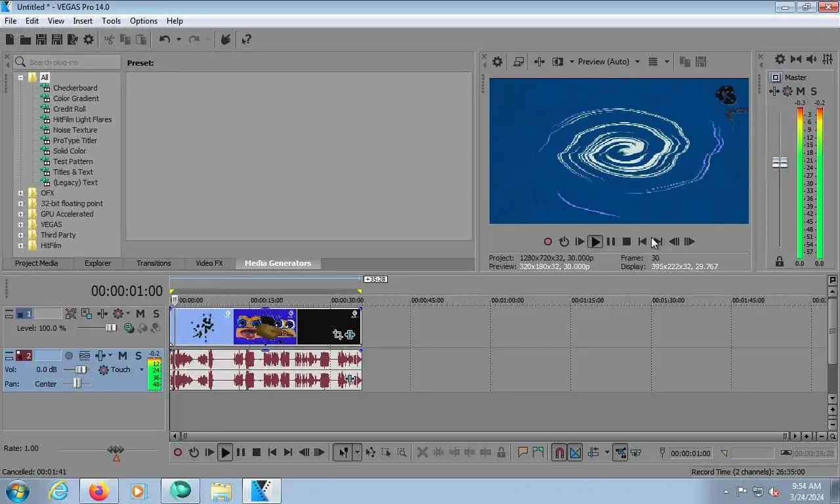Open the Tools menu
840x504 pixels.
coord(111,21)
